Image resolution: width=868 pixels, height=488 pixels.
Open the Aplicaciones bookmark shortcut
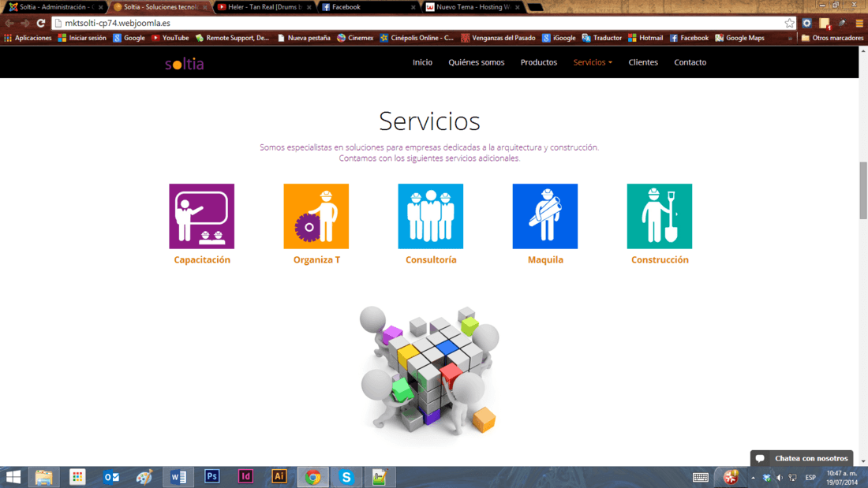pyautogui.click(x=28, y=38)
